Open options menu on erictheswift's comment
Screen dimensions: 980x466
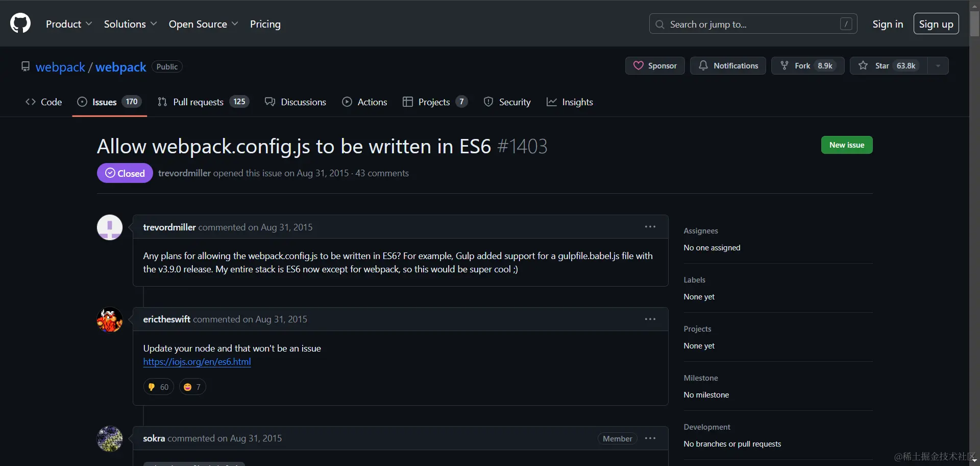click(650, 319)
